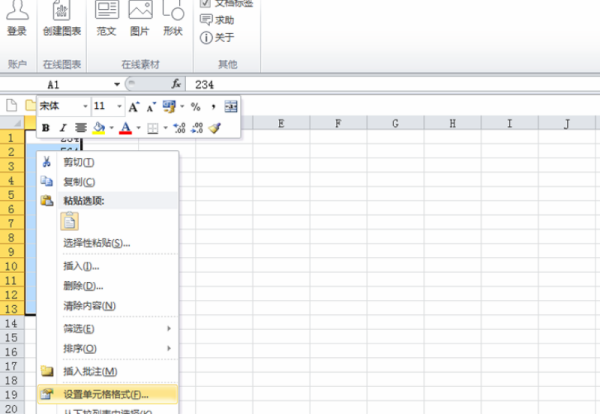
Task: Toggle bold in the mini toolbar
Action: [x=46, y=128]
